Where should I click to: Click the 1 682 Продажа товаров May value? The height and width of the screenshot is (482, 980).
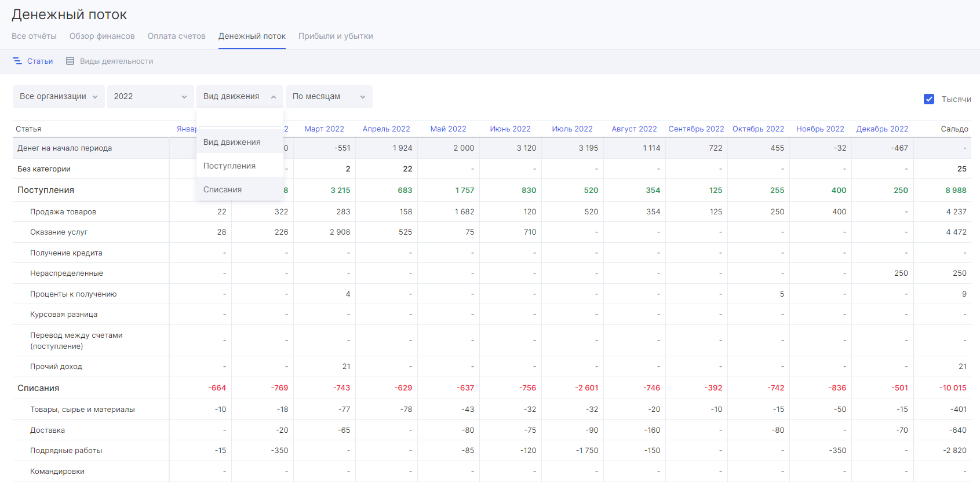(x=464, y=211)
